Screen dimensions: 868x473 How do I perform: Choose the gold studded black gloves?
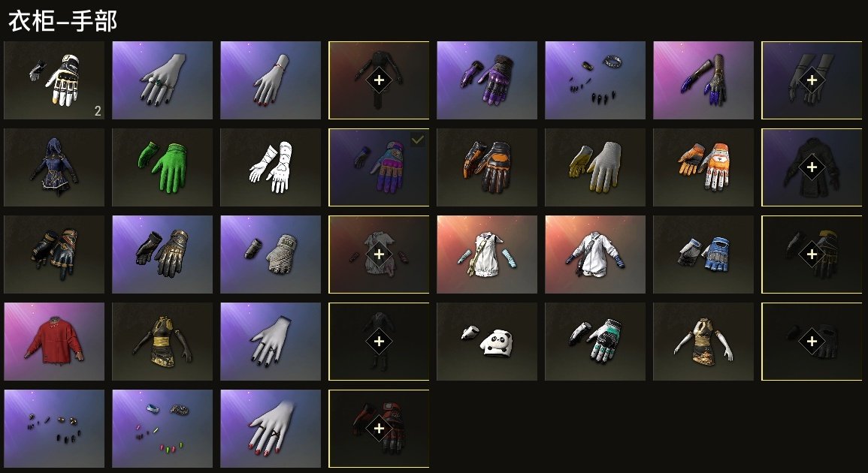click(x=162, y=255)
